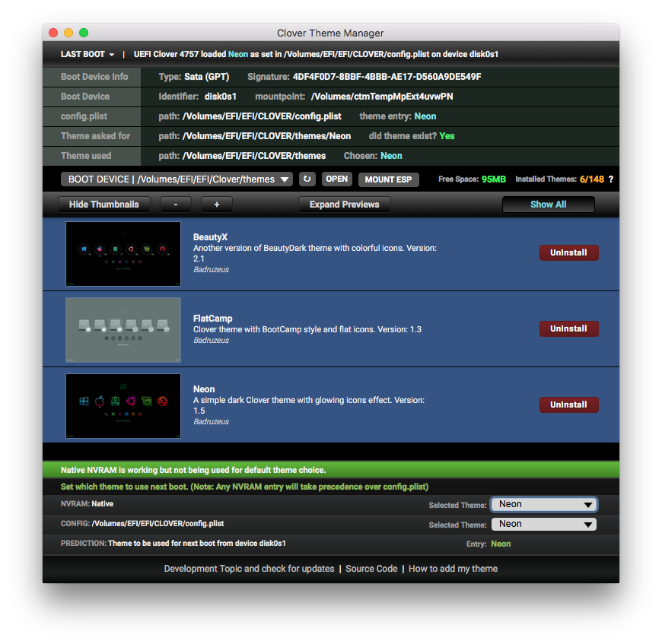Click the mountpoint /Volumes/ctmTempMpExt4uvwPN
Screen dimensions: 662x644
(x=382, y=97)
